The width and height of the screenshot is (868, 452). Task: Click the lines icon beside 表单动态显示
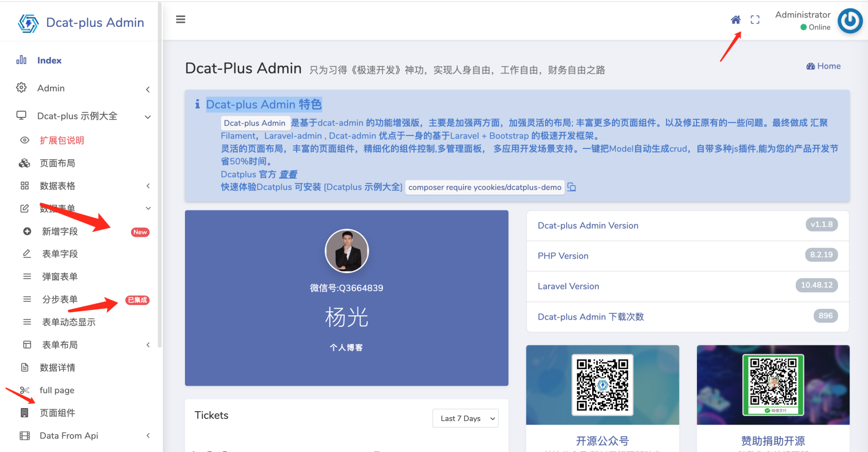point(27,322)
